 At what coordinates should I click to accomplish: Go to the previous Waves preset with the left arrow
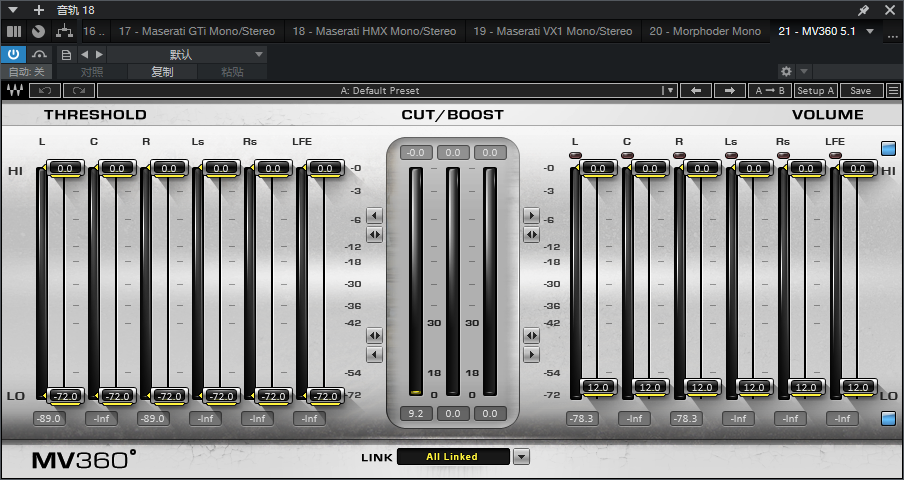pos(696,90)
